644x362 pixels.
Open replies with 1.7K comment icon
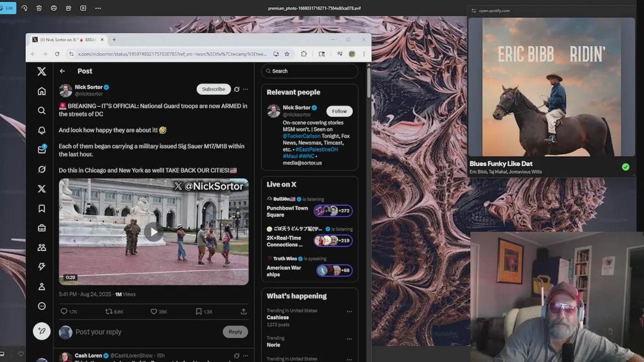[68, 312]
